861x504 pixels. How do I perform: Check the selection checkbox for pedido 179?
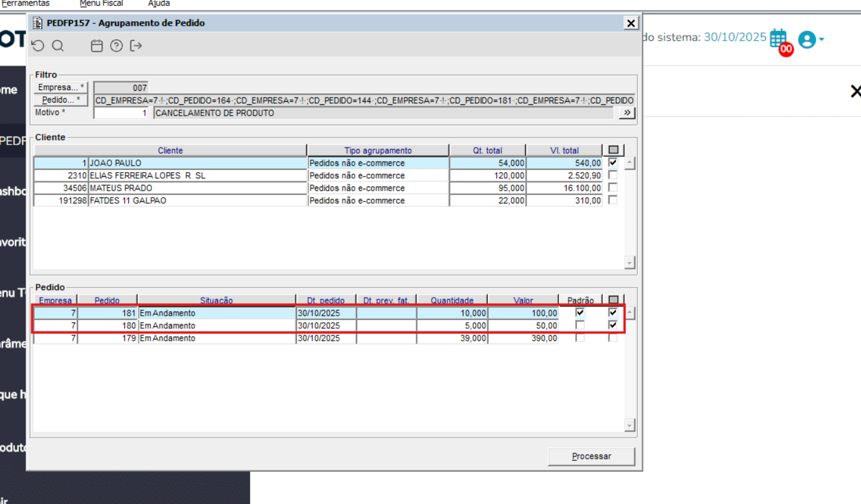(613, 338)
